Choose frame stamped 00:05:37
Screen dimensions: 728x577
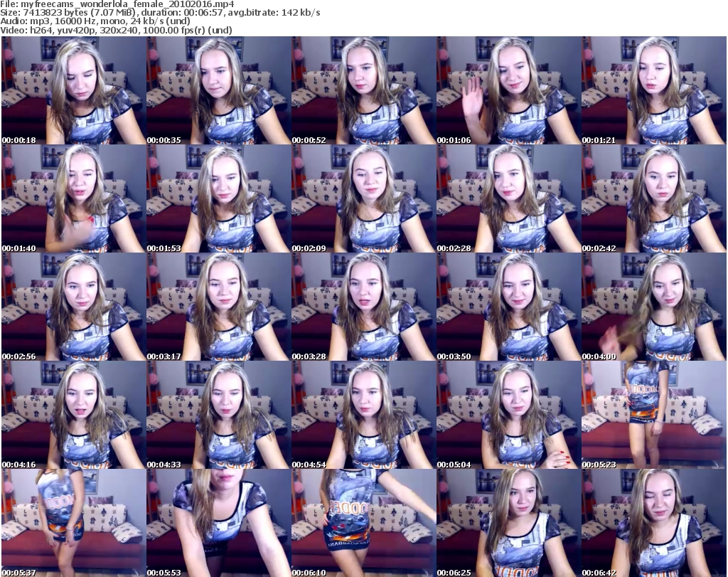73,523
